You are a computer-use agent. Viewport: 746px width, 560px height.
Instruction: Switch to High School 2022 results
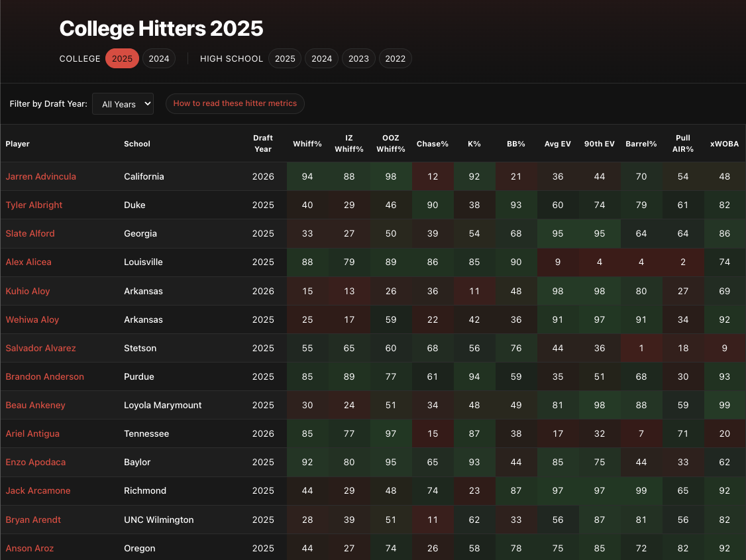tap(396, 58)
